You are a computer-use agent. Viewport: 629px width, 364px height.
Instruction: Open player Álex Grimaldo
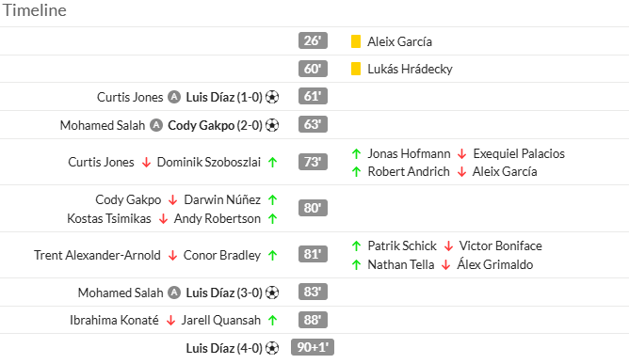(495, 264)
